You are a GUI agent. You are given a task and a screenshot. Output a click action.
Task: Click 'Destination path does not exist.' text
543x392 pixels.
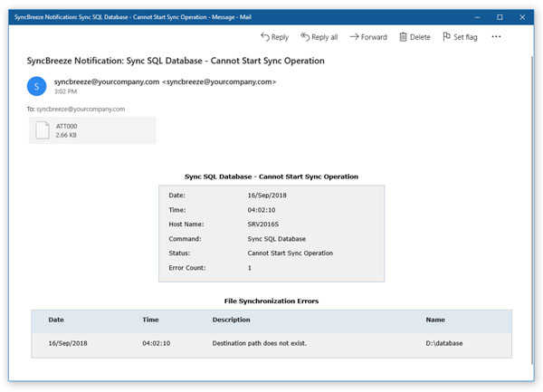(x=260, y=343)
